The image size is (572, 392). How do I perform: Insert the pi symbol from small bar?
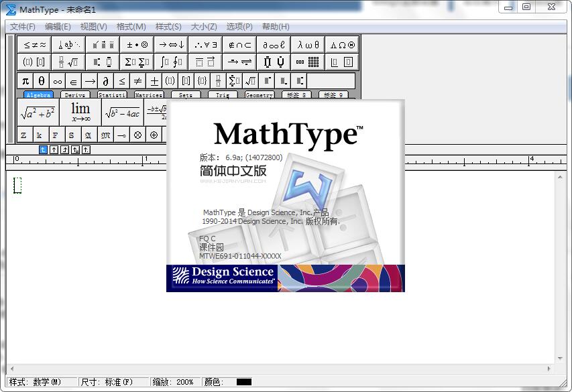25,81
